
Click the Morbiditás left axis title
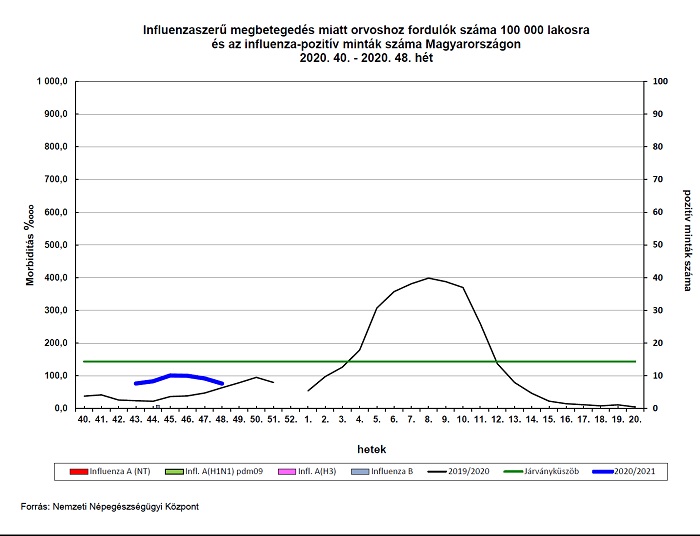tap(31, 245)
